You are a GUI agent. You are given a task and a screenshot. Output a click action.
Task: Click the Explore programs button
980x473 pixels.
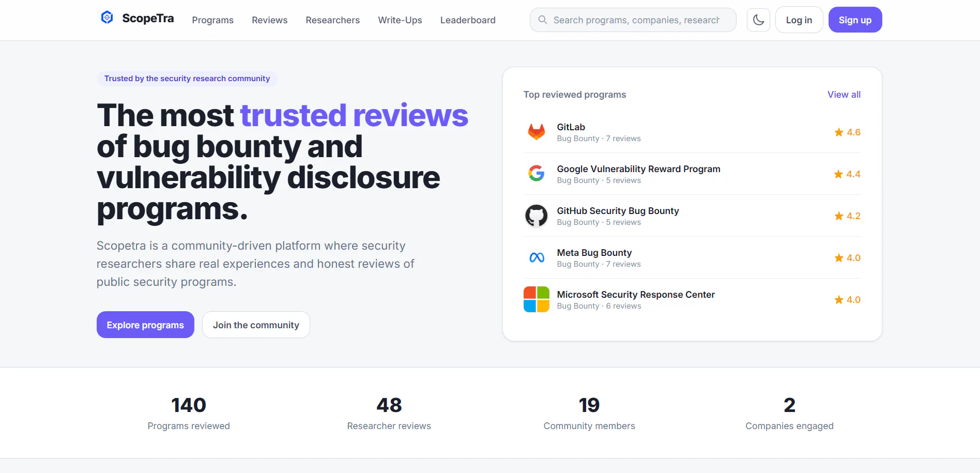pyautogui.click(x=145, y=325)
